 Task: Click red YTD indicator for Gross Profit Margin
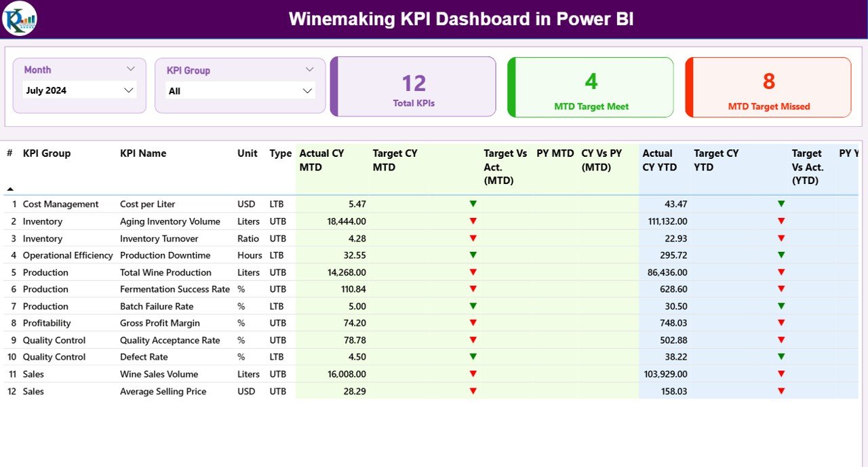tap(781, 323)
